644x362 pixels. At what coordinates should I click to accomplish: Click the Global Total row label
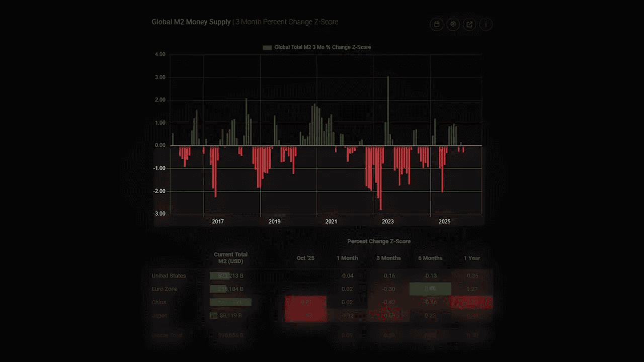tap(167, 335)
